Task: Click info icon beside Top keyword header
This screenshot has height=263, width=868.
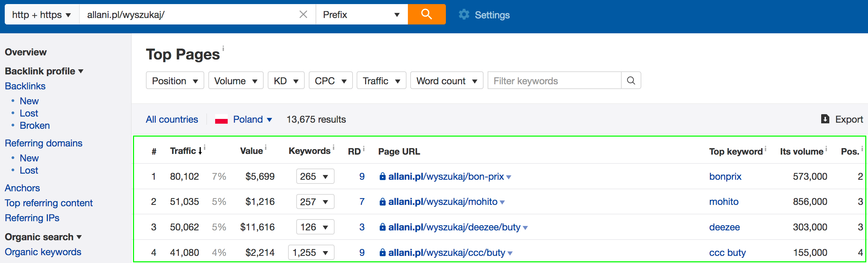Action: pos(766,148)
